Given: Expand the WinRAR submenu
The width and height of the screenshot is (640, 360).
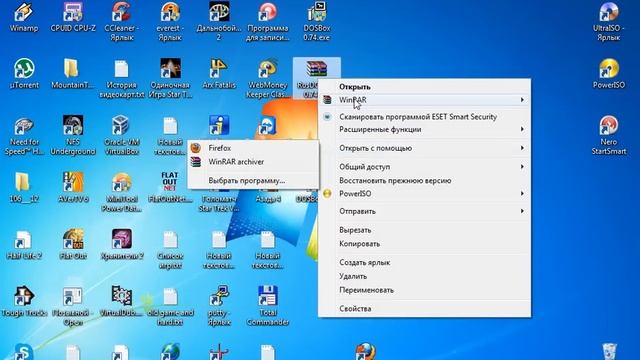Looking at the screenshot, I should click(424, 100).
